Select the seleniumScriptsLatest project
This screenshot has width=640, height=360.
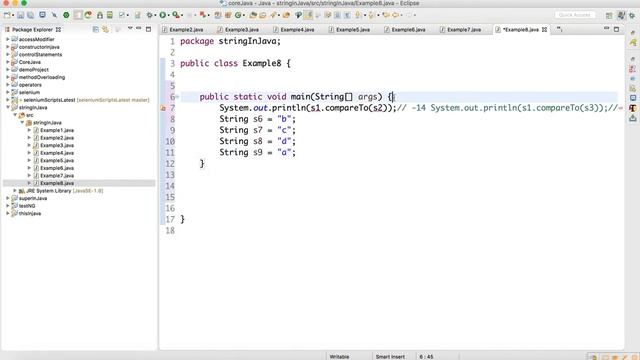click(x=49, y=100)
